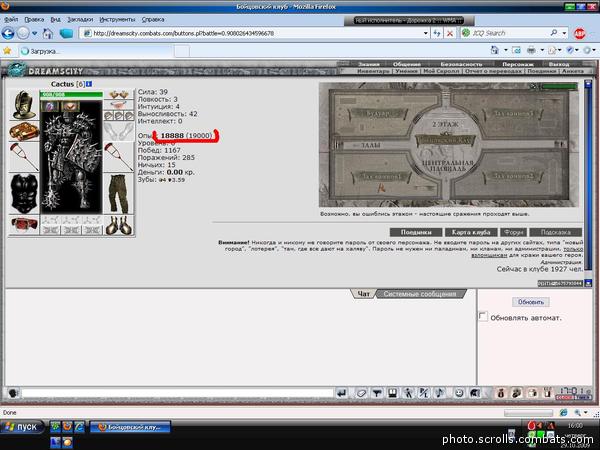Open the Инструменты menu
The image size is (600, 450).
(x=117, y=19)
